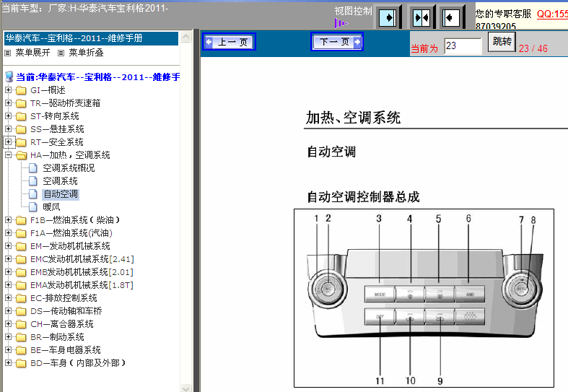Click folder icon of GI—概述
This screenshot has width=568, height=392.
pyautogui.click(x=21, y=90)
